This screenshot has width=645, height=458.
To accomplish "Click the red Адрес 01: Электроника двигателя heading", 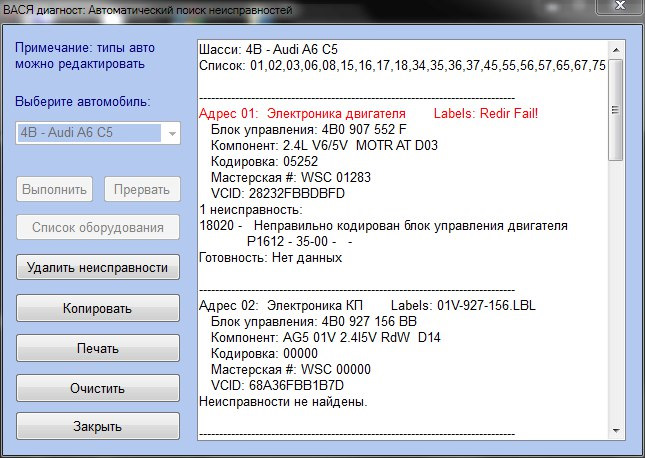I will pyautogui.click(x=302, y=114).
